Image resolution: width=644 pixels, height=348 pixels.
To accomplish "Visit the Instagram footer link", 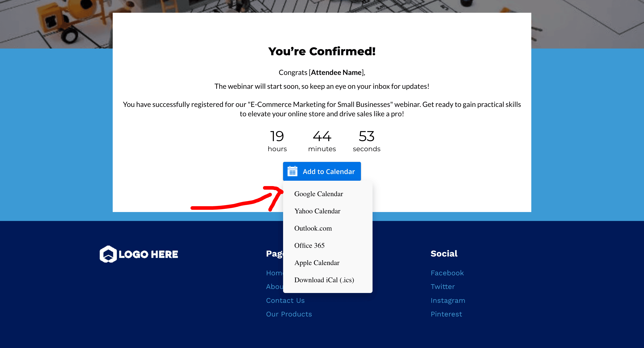I will tap(448, 301).
